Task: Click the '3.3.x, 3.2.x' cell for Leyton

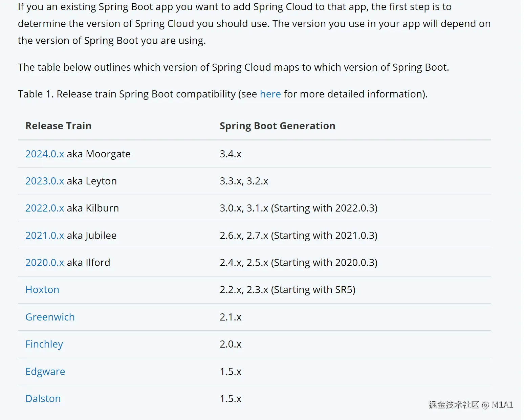Action: pos(244,181)
